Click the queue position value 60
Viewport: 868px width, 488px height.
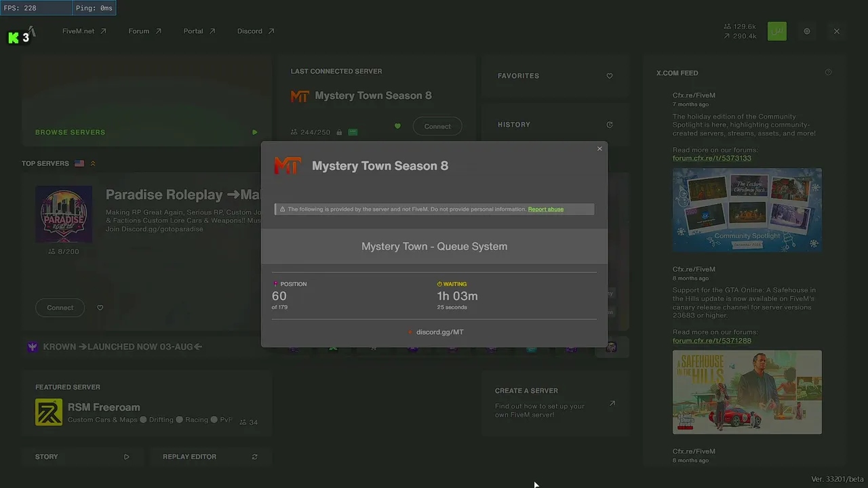tap(279, 296)
